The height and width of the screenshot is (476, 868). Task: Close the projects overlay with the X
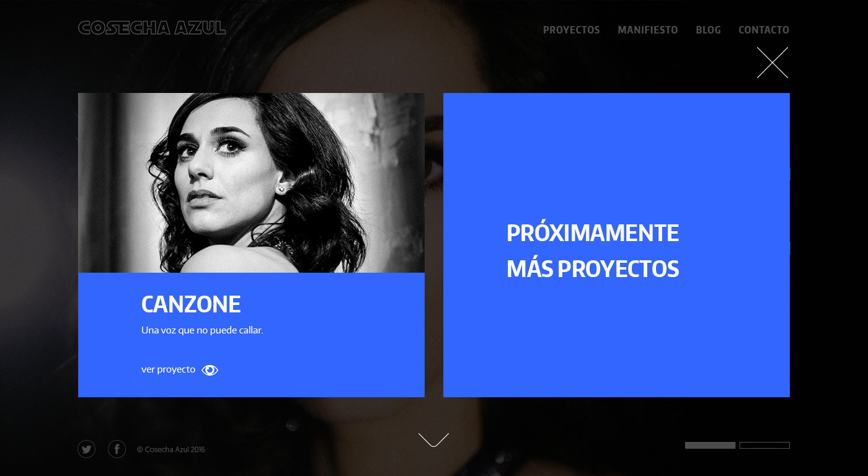coord(773,63)
